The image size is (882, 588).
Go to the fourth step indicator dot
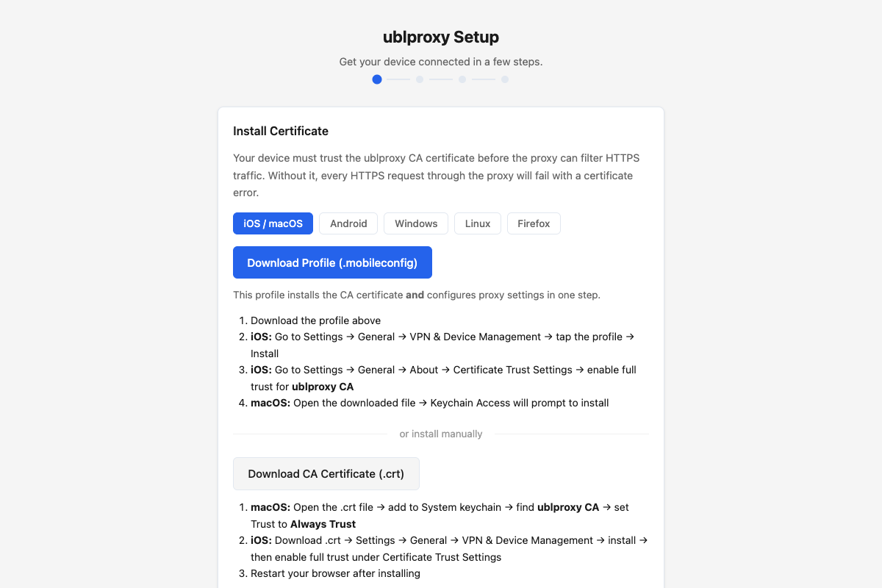coord(505,79)
